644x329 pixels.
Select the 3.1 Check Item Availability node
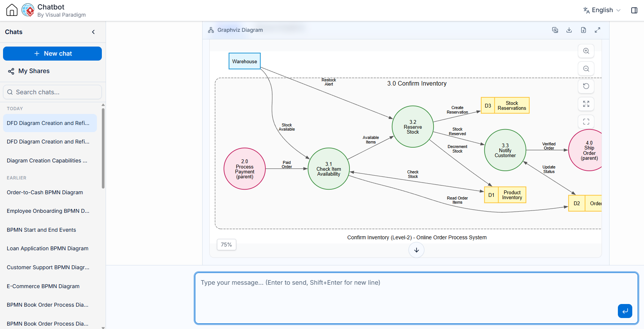click(329, 169)
